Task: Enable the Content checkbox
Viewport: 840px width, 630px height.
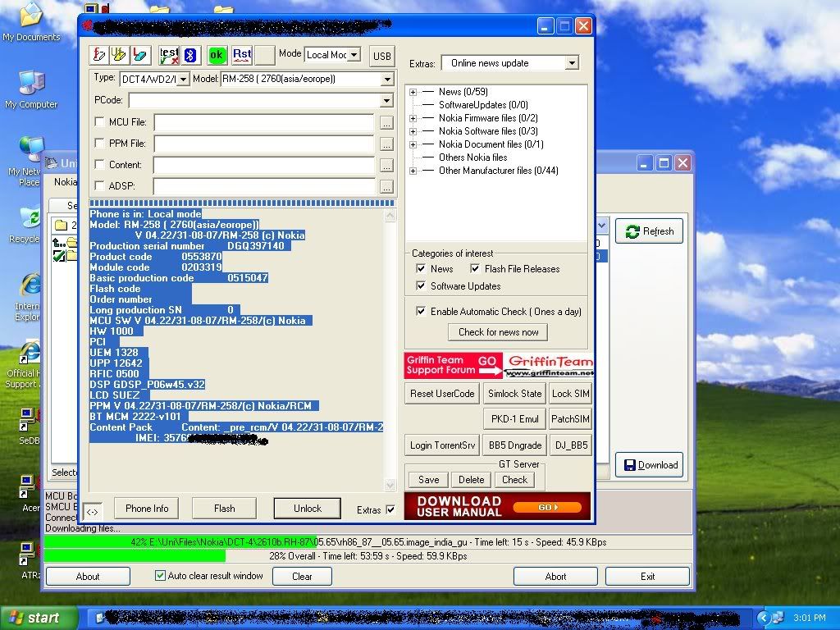Action: (x=99, y=164)
